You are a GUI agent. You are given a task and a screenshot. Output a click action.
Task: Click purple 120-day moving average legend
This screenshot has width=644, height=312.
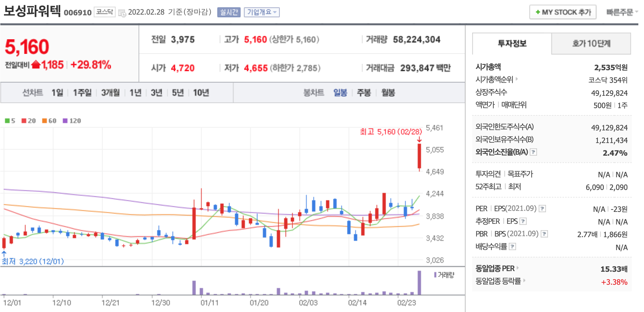point(72,121)
